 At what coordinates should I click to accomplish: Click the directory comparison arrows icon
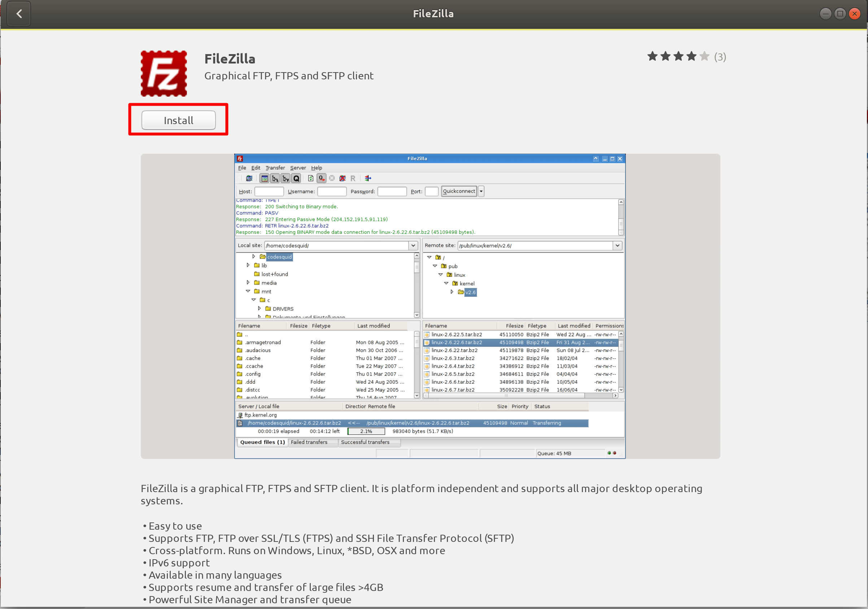[x=368, y=179]
